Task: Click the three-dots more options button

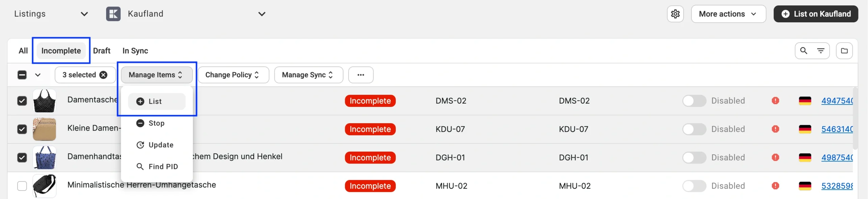Action: click(x=361, y=75)
